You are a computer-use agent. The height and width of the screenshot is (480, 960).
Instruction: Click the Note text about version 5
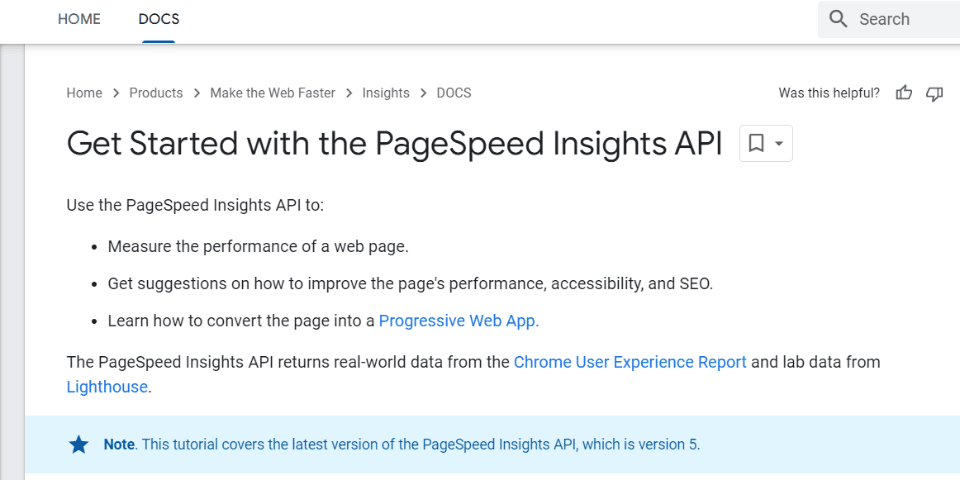point(402,444)
